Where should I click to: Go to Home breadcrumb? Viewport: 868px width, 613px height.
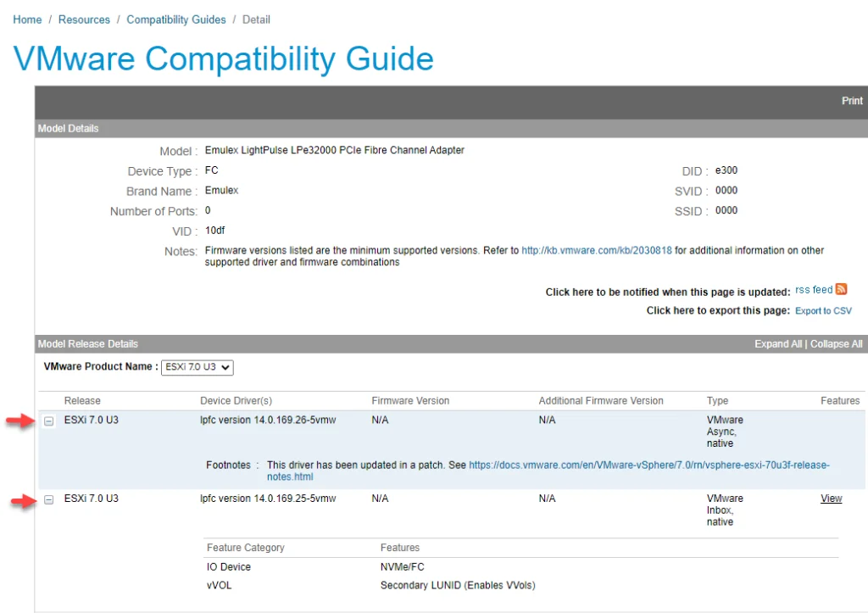click(27, 20)
